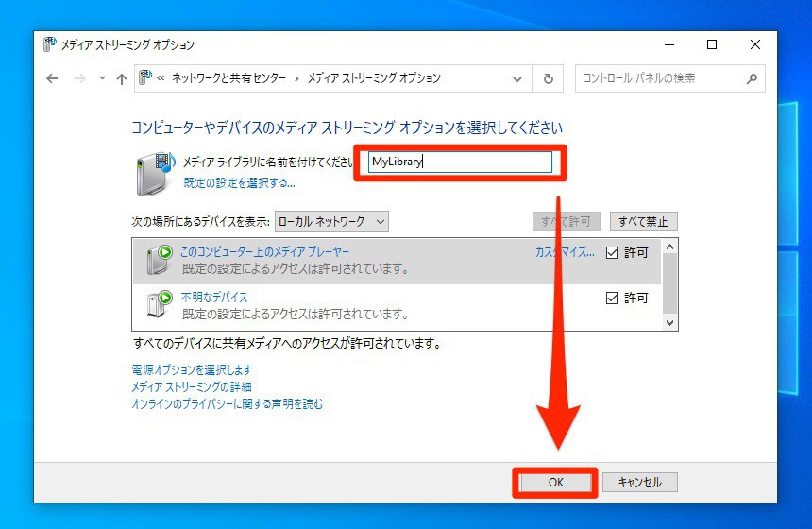Click icon for this computer's media player
Viewport: 812px width, 529px height.
click(160, 260)
